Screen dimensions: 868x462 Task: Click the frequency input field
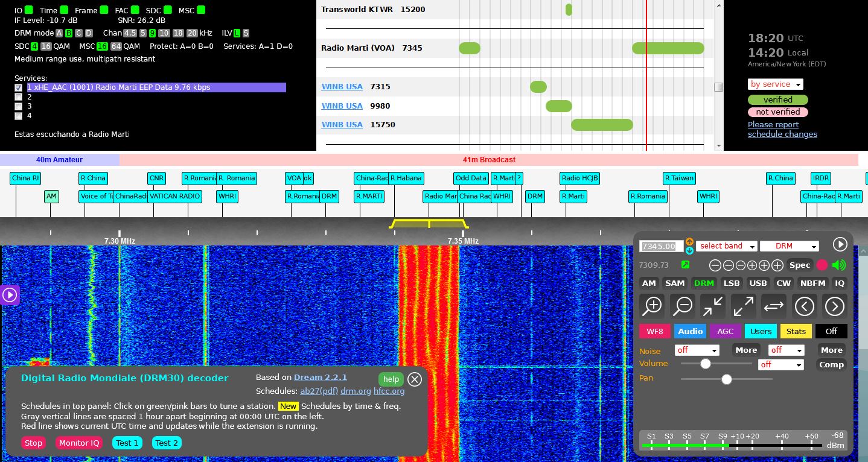coord(661,246)
